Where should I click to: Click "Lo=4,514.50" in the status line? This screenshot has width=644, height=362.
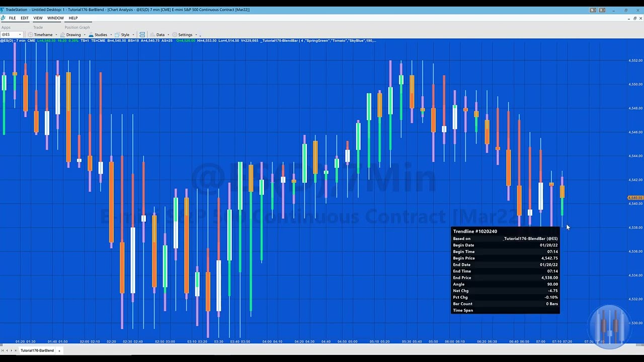[228, 41]
